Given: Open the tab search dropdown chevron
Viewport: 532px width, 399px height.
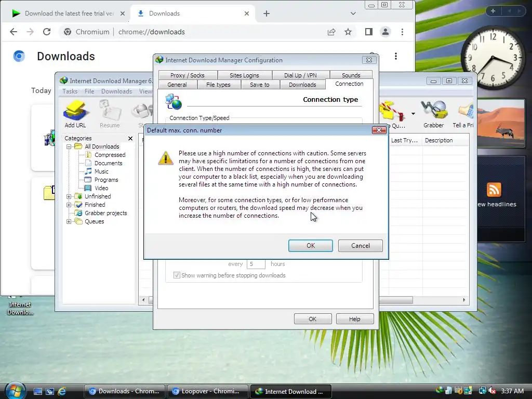Looking at the screenshot, I should [353, 14].
